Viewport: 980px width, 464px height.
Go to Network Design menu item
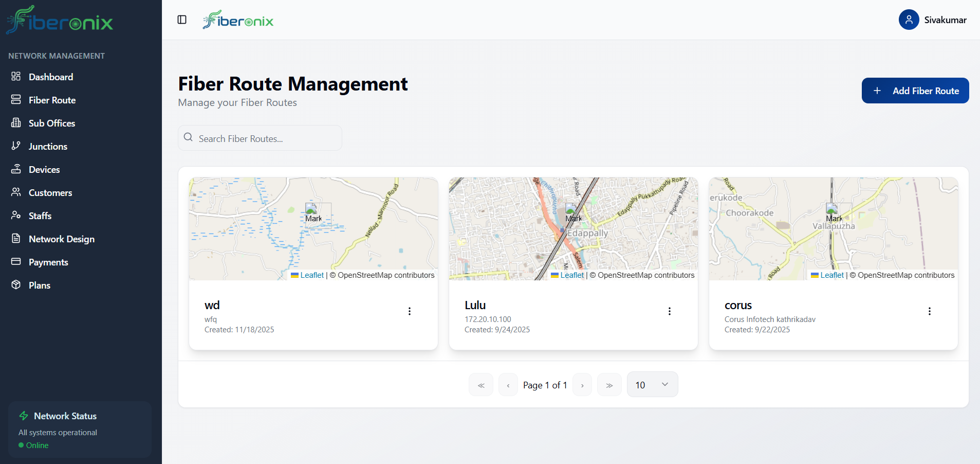coord(62,239)
